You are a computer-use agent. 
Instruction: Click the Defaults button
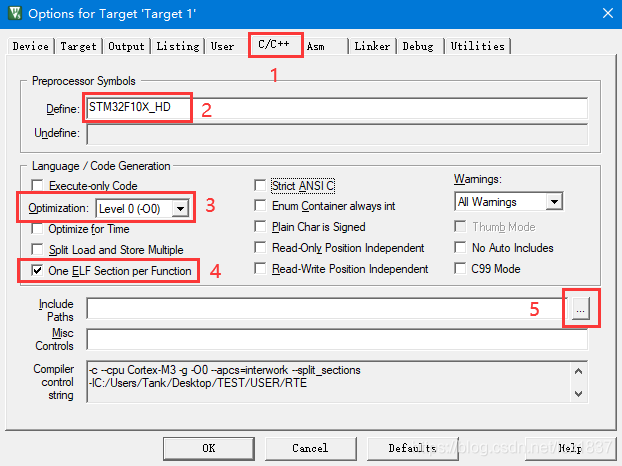[413, 449]
